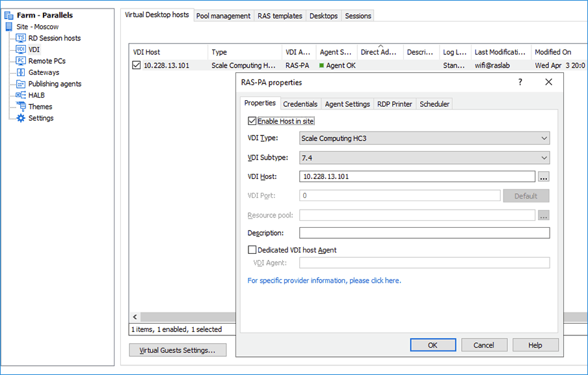Click Last Modification column header

pos(501,52)
